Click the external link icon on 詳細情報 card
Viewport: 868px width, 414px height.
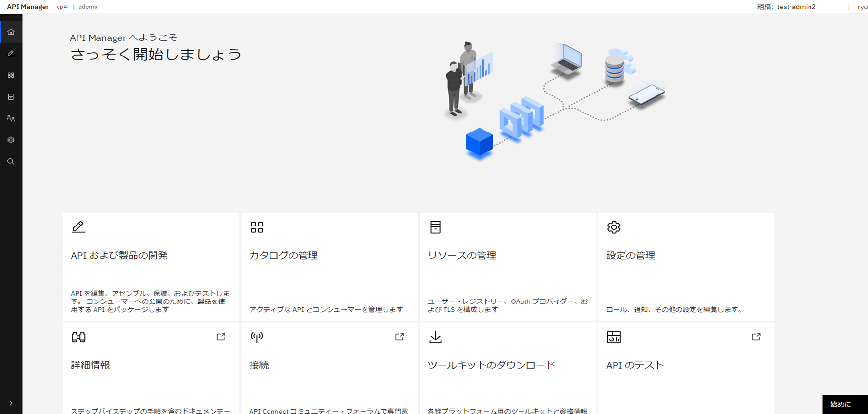tap(221, 337)
